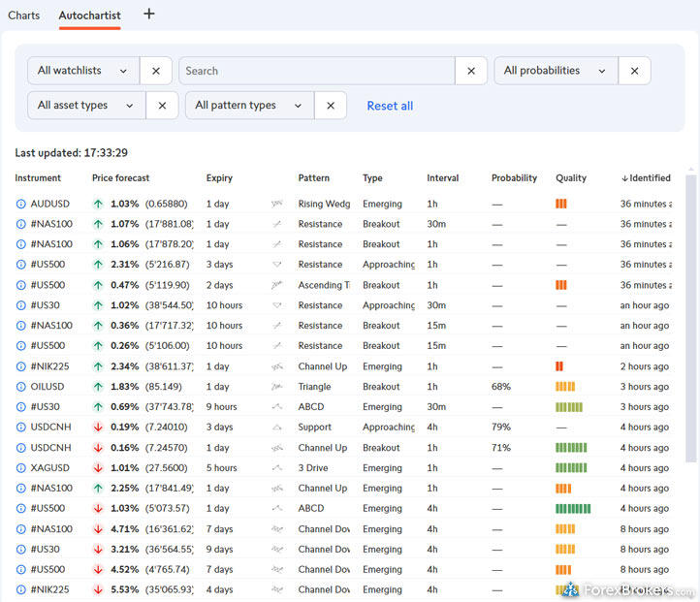
Task: Open the All probabilities dropdown
Action: point(557,71)
